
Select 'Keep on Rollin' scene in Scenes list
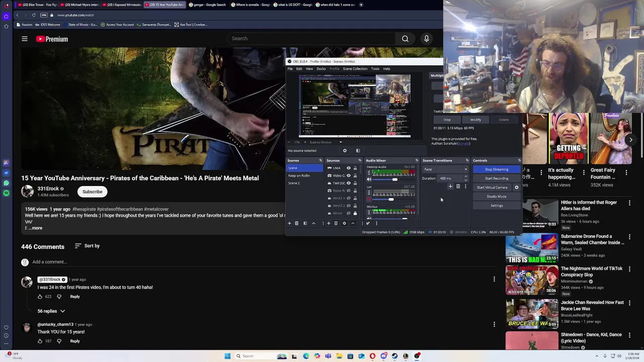pos(304,175)
